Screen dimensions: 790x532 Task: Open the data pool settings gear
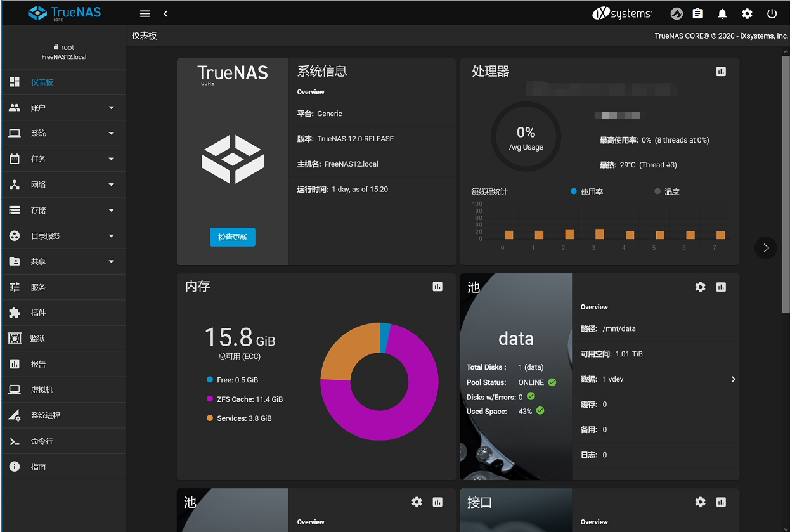[x=700, y=287]
